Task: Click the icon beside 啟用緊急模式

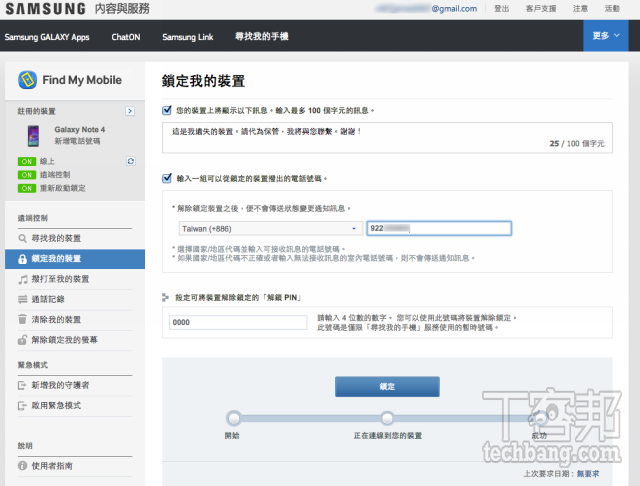Action: 22,406
